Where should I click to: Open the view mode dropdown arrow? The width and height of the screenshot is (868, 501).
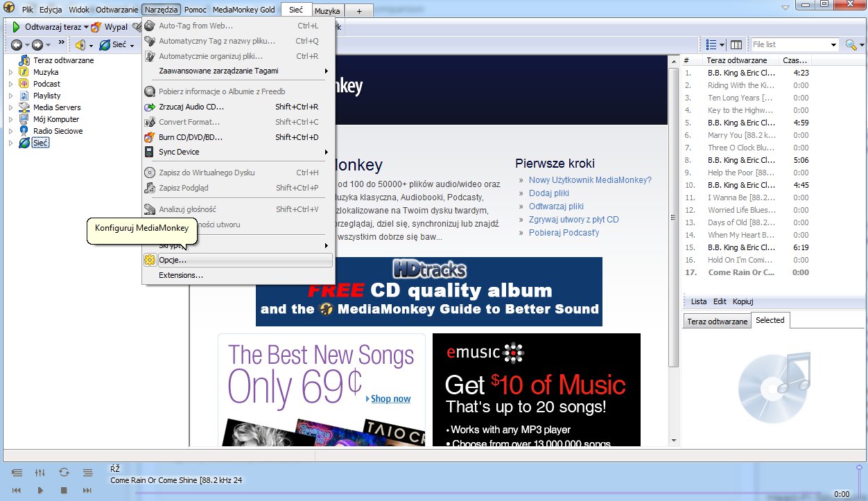coord(722,44)
